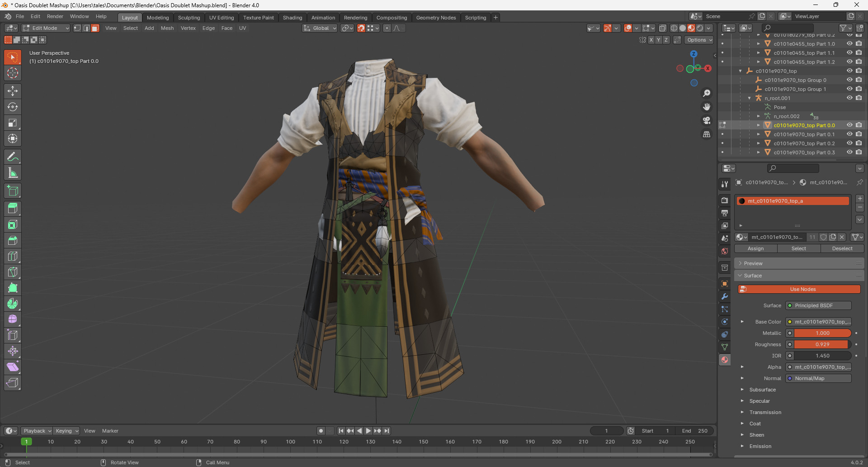Unlink material with X button
This screenshot has height=467, width=868.
(842, 237)
